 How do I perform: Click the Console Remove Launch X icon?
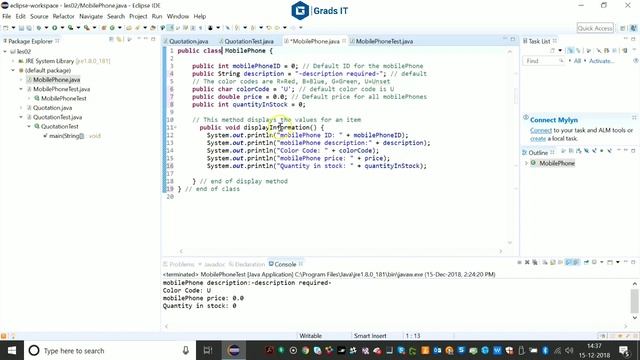[x=527, y=262]
